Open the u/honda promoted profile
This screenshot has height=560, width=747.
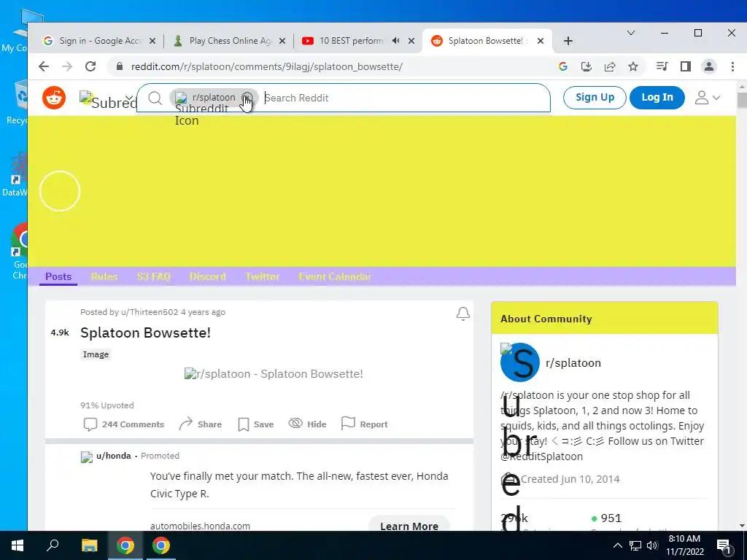113,456
